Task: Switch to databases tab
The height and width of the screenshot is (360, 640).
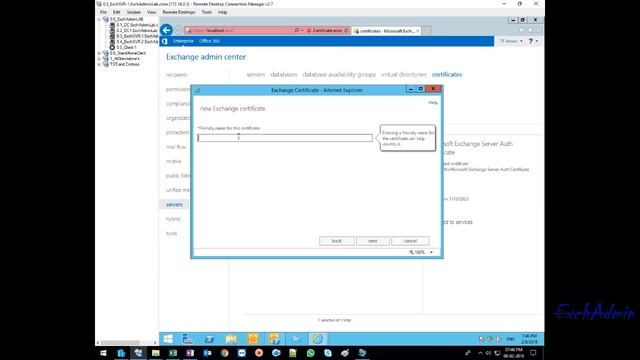Action: point(284,75)
